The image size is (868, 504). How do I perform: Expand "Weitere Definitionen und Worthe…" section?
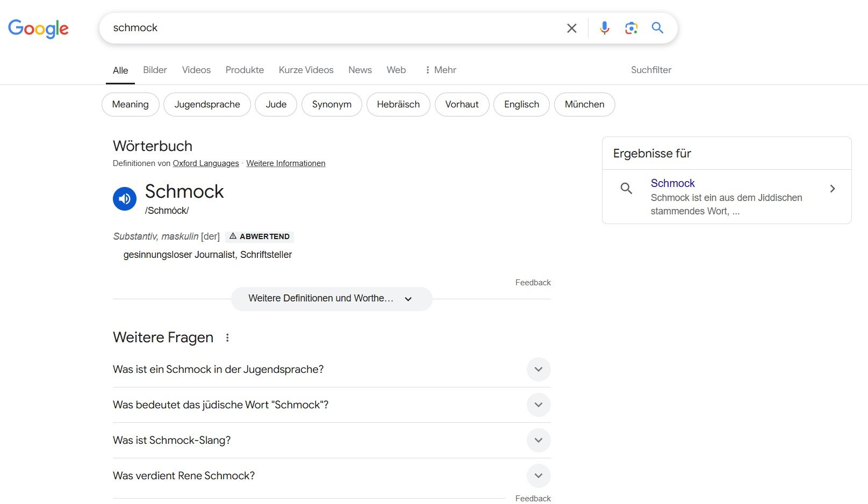[331, 299]
